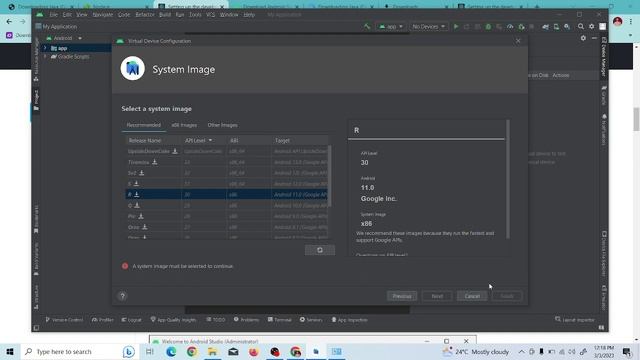The width and height of the screenshot is (640, 360).
Task: Open Microsoft Edge from taskbar
Action: pyautogui.click(x=171, y=351)
